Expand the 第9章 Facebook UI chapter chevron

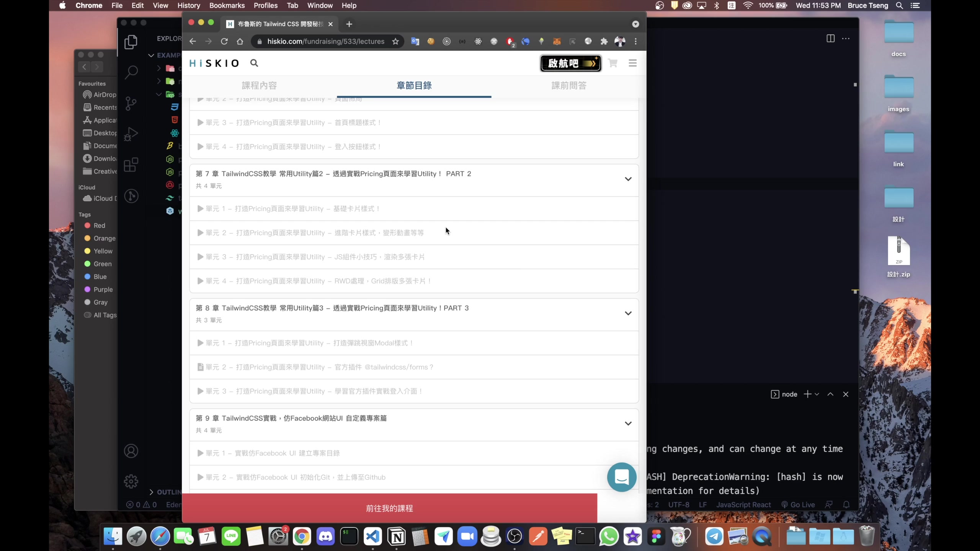(x=627, y=424)
